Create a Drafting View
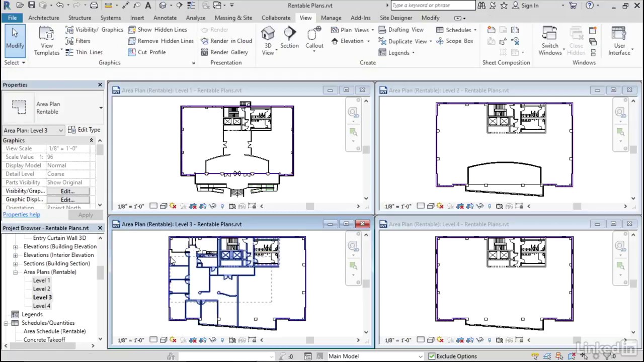This screenshot has height=362, width=644. [x=400, y=30]
